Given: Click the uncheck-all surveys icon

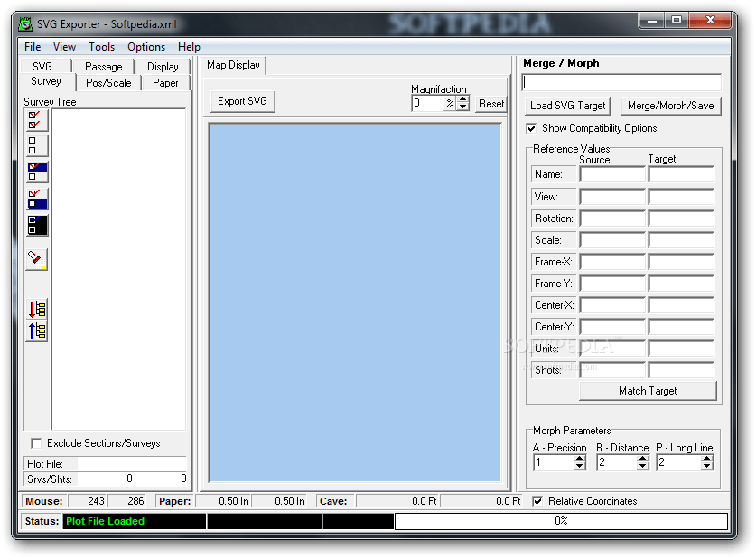Looking at the screenshot, I should click(34, 143).
